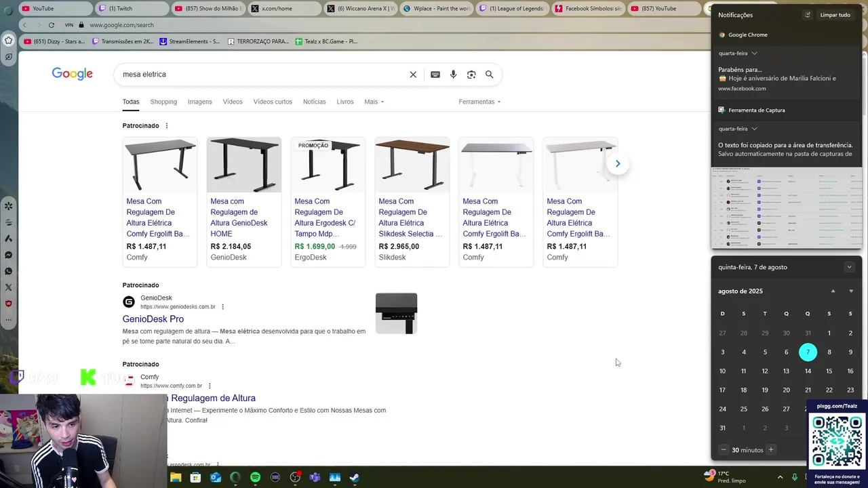Go to next month with down arrow
The image size is (868, 488).
[x=851, y=291]
